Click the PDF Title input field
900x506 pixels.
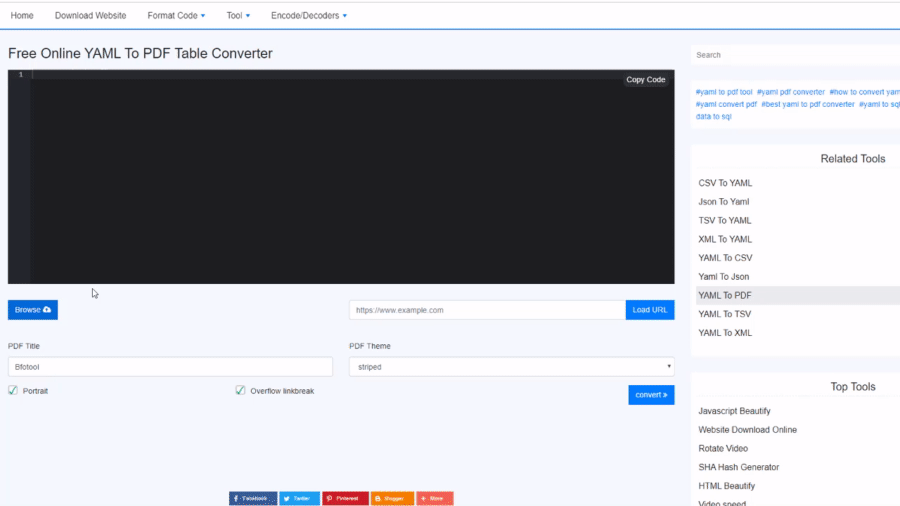pos(170,367)
